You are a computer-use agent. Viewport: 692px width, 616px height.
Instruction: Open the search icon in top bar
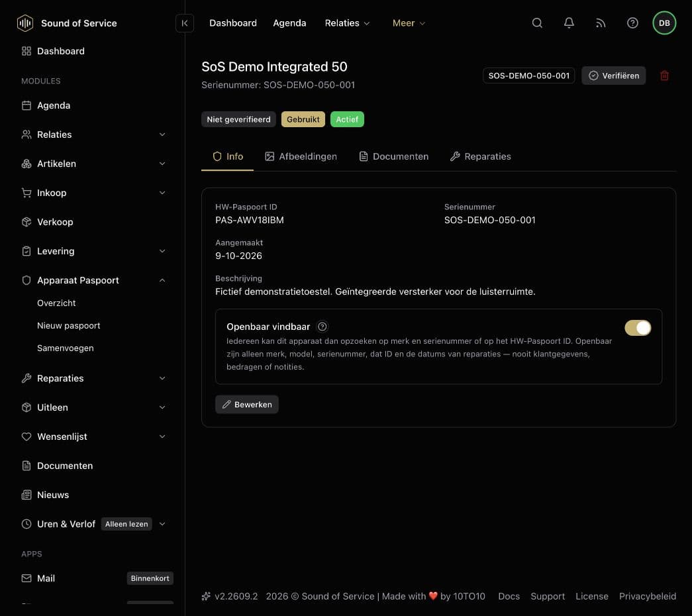click(537, 23)
